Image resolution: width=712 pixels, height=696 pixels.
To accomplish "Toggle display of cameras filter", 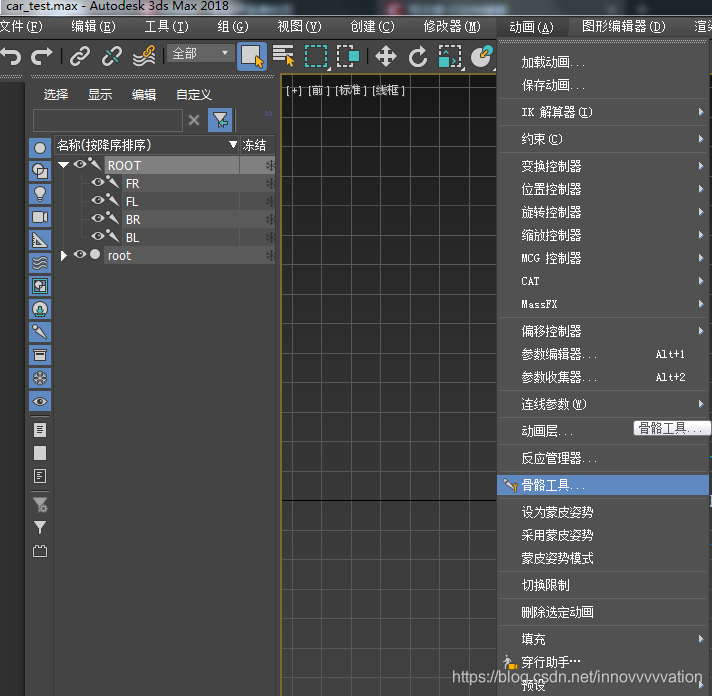I will (40, 217).
